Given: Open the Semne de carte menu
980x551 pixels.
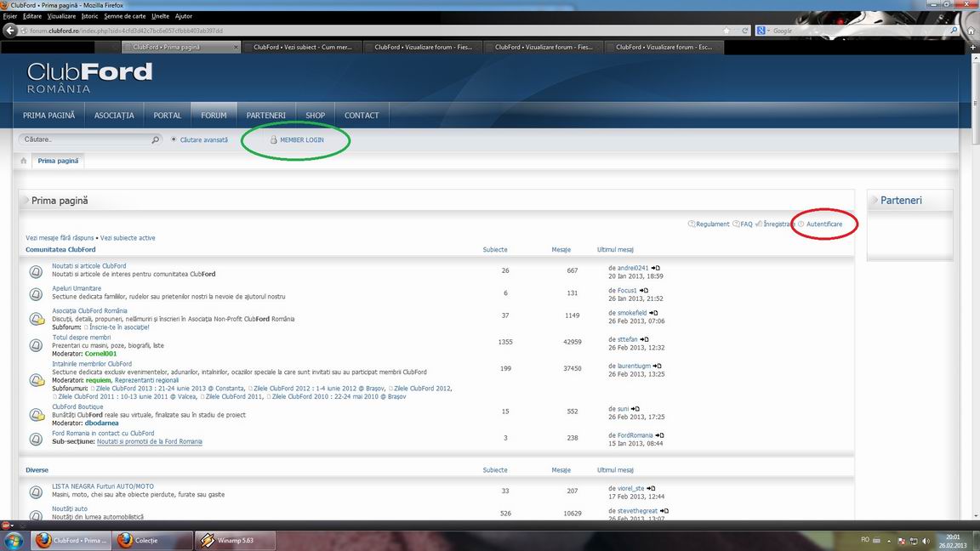Looking at the screenshot, I should pos(125,16).
